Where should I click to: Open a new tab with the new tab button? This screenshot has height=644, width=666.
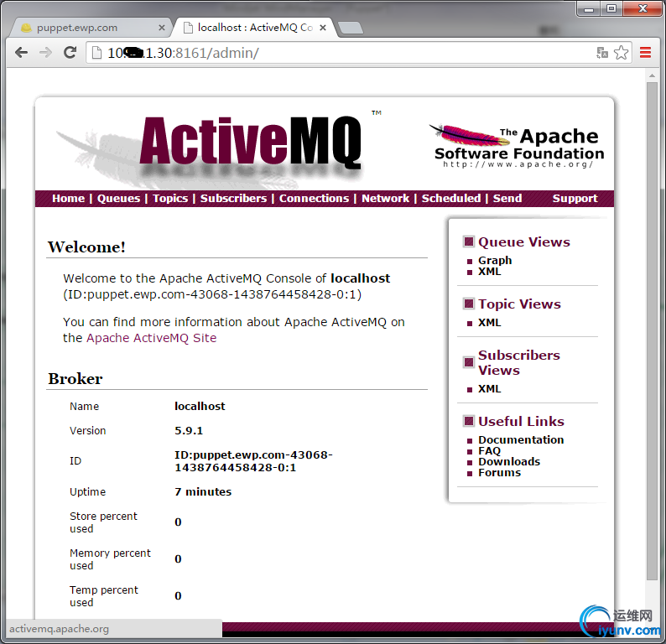click(x=351, y=28)
